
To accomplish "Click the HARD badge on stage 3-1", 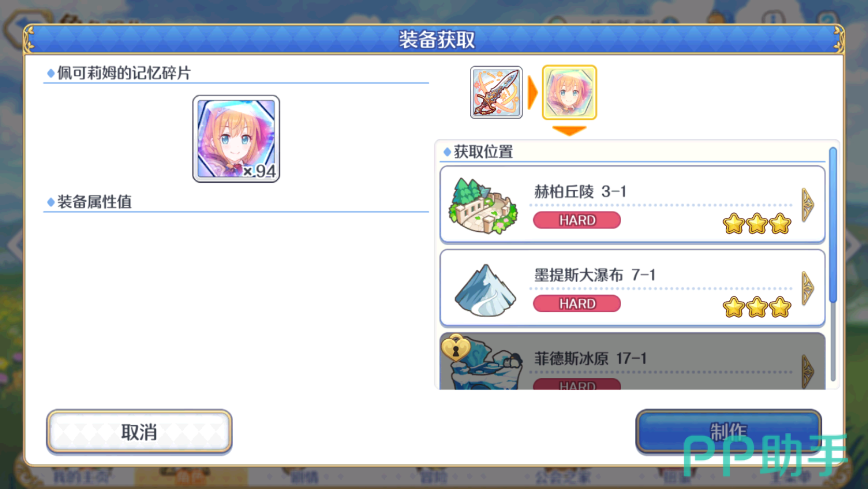I will [577, 220].
